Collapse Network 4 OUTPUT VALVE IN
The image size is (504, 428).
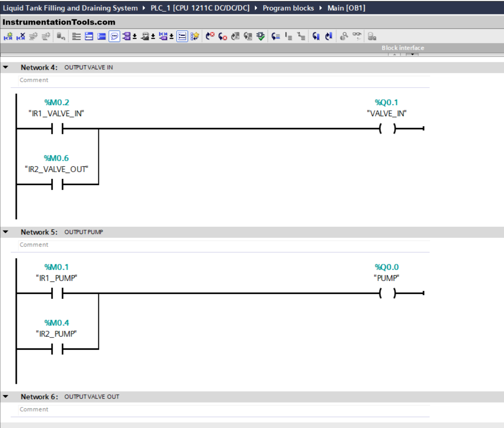[6, 67]
